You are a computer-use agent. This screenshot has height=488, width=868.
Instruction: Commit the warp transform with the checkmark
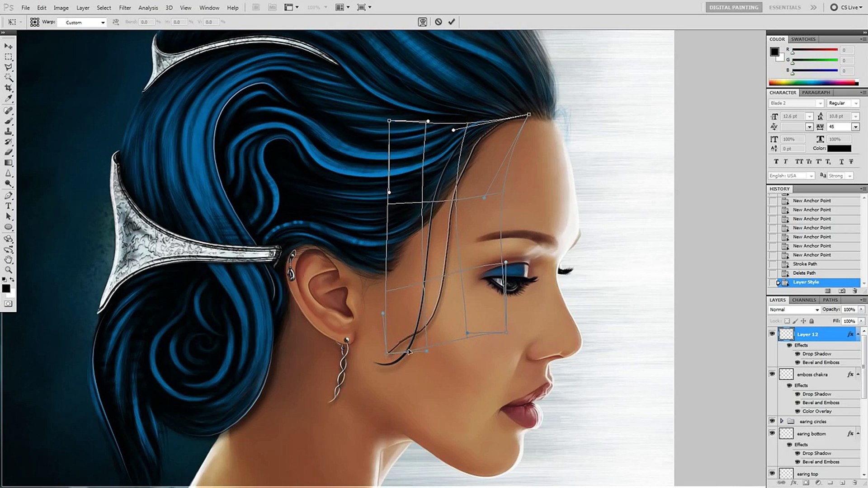452,22
